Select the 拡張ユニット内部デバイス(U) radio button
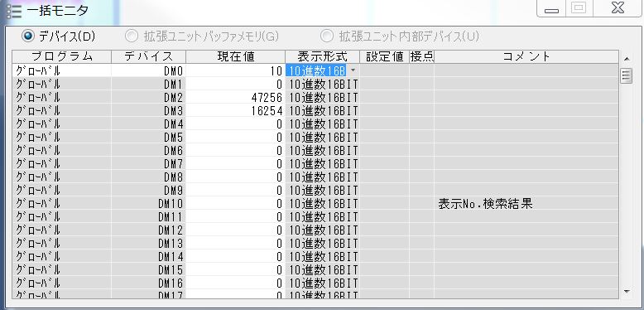Screen dimensions: 644x310 327,36
